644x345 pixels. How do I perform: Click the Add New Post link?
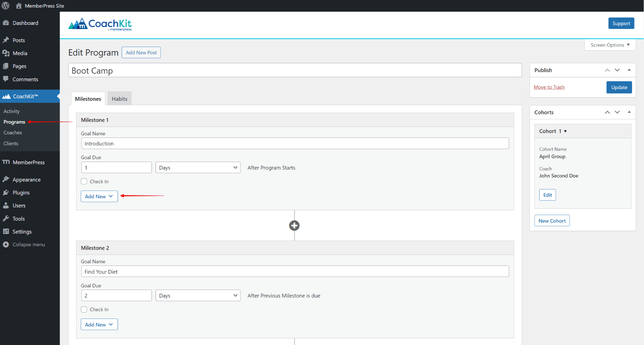141,52
